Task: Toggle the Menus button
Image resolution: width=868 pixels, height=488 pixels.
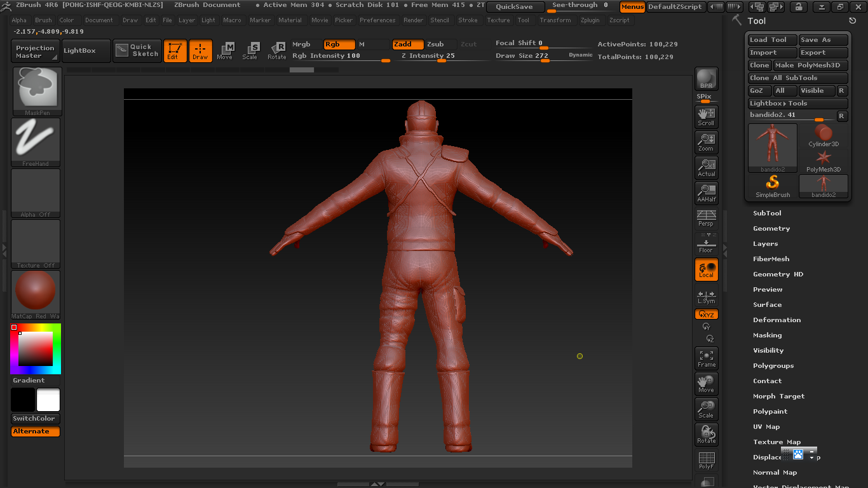Action: [x=632, y=7]
